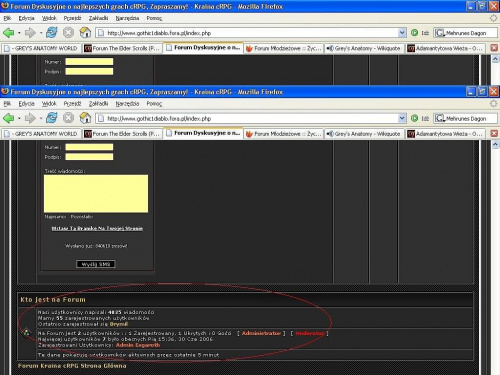Reload the page in front Firefox window
Screen dimensions: 500x375
click(x=52, y=118)
